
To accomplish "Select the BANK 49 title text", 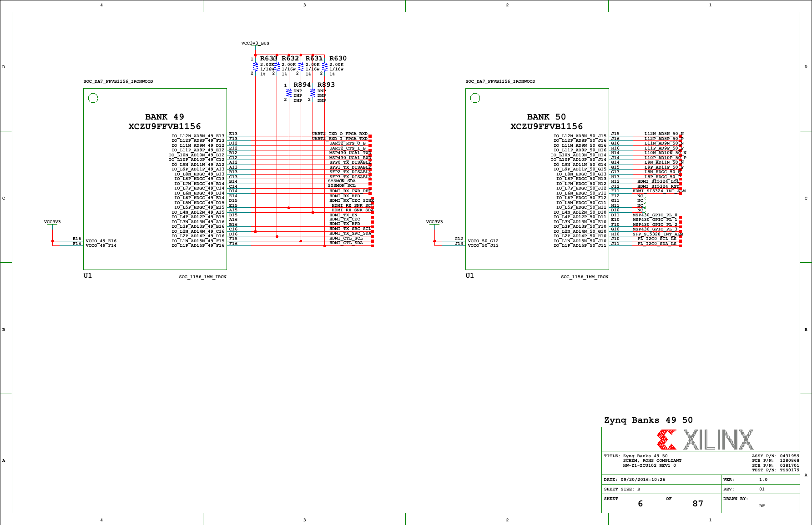I will pyautogui.click(x=164, y=117).
